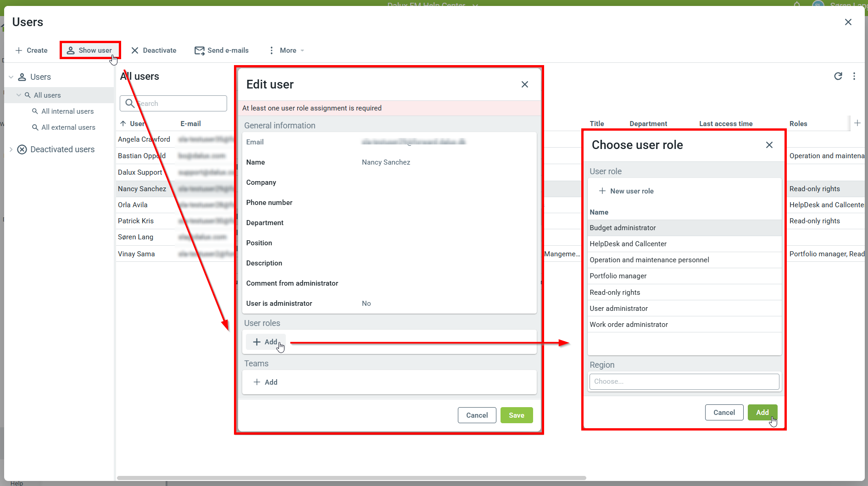
Task: Click the Send e-mails envelope button
Action: [222, 50]
